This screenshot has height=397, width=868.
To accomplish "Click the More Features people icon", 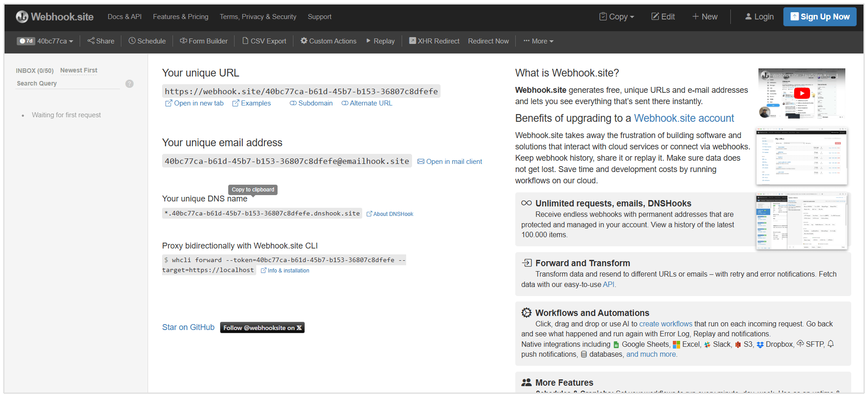I will pos(527,383).
